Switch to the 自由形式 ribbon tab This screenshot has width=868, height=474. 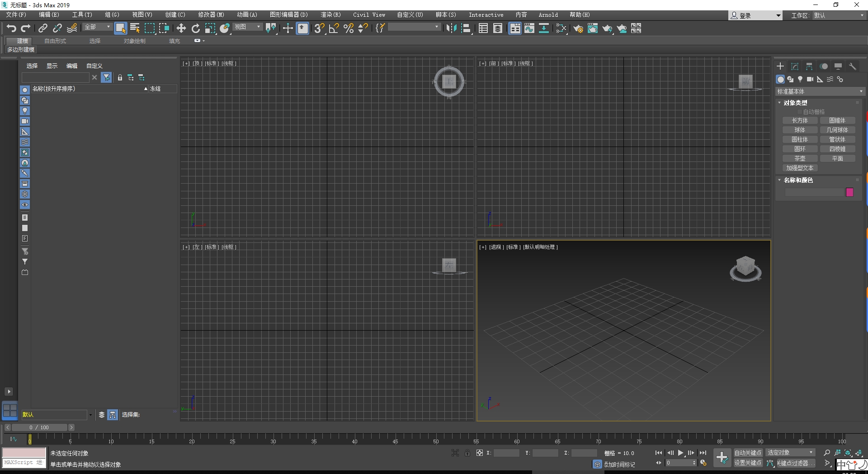tap(54, 40)
